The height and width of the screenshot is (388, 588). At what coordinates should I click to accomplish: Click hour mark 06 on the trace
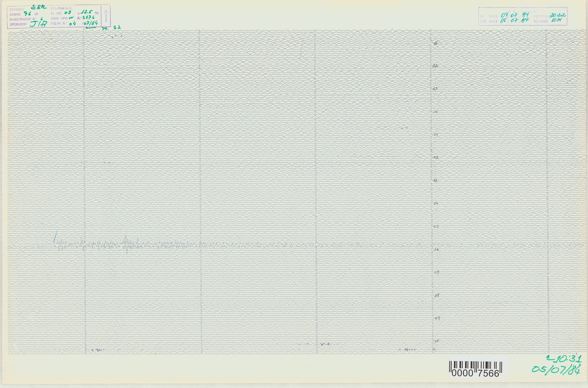point(436,250)
